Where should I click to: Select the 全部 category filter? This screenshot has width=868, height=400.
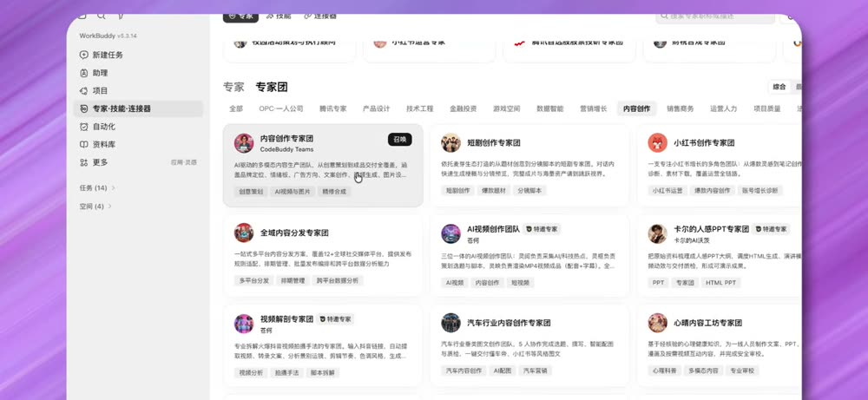[x=236, y=109]
